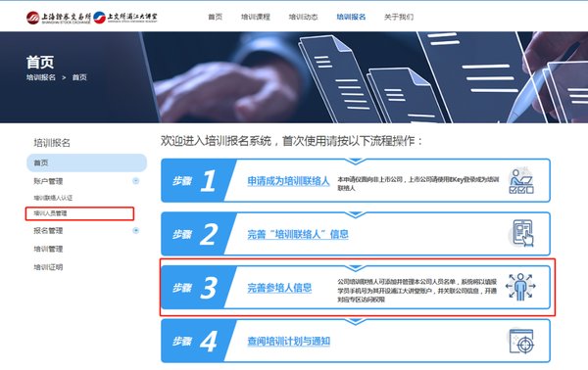Click the step 1 description text about 上市公司

418,183
